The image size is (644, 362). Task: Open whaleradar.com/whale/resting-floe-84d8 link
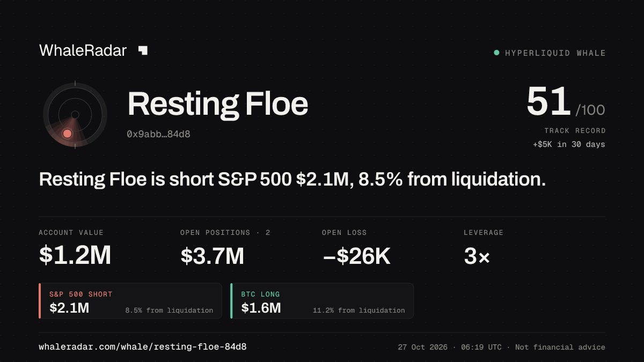point(143,347)
